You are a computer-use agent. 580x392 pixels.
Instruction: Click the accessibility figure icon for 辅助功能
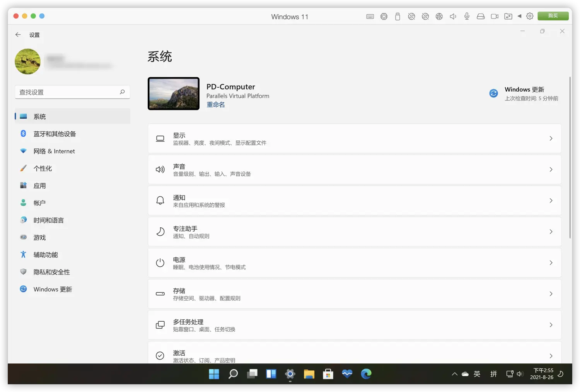(x=23, y=254)
